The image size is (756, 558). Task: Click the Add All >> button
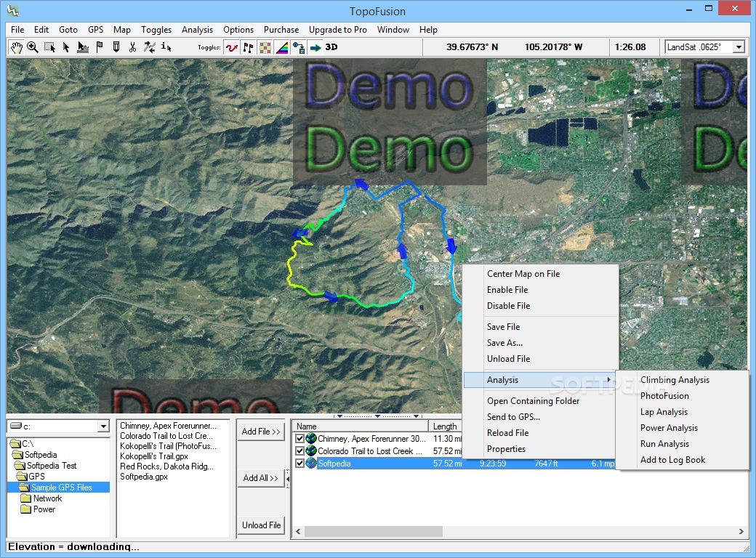pyautogui.click(x=261, y=477)
